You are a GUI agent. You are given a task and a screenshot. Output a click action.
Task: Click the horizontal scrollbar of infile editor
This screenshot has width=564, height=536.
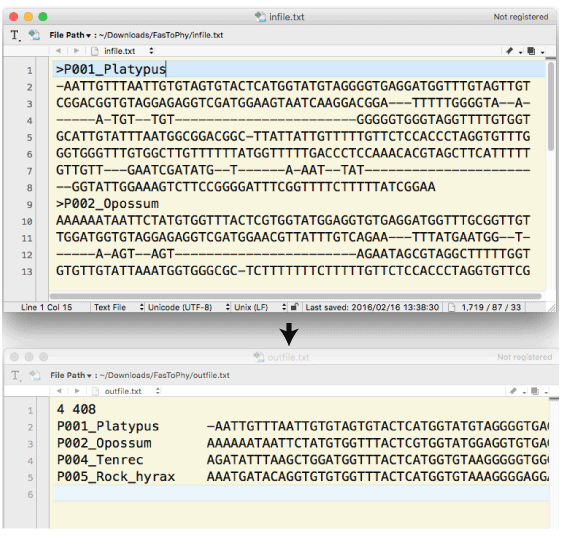296,296
